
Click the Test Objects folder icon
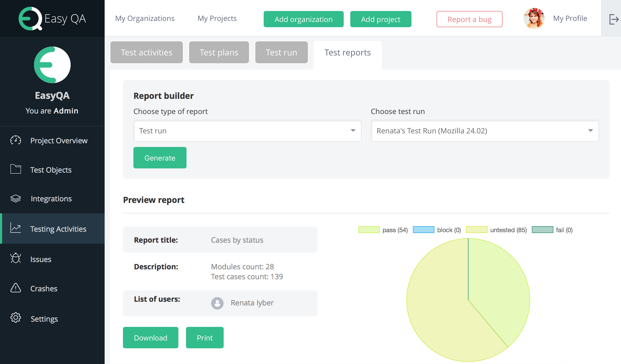pyautogui.click(x=16, y=169)
